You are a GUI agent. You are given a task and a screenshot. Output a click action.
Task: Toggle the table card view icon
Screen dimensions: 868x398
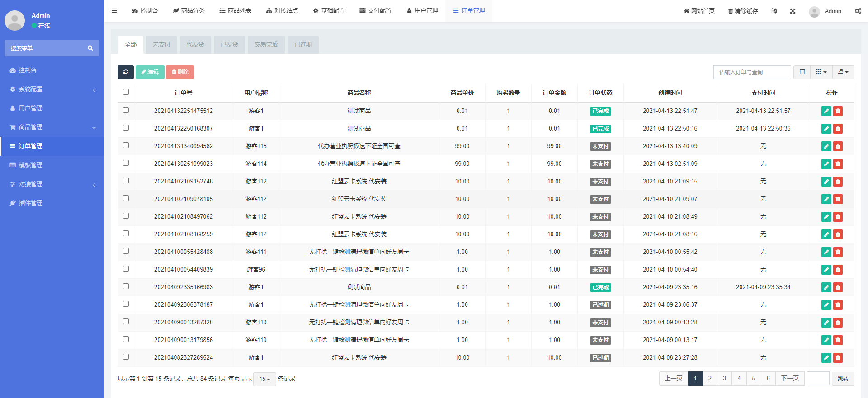click(802, 72)
